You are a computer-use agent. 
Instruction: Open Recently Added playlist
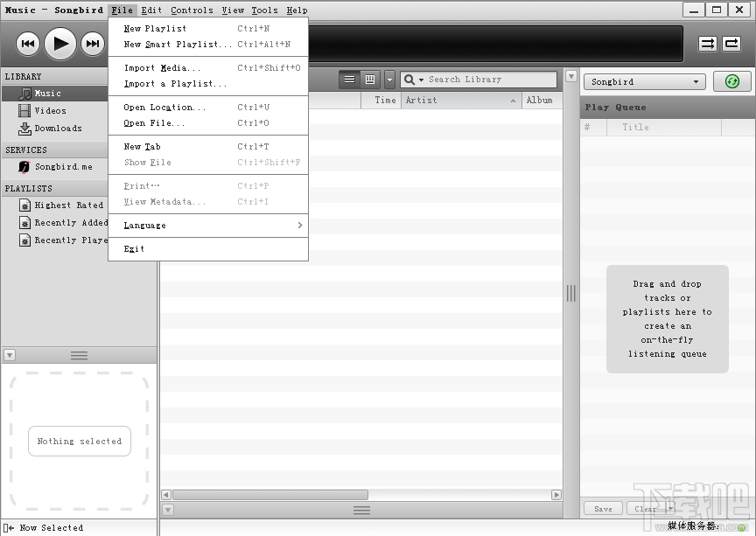coord(54,223)
